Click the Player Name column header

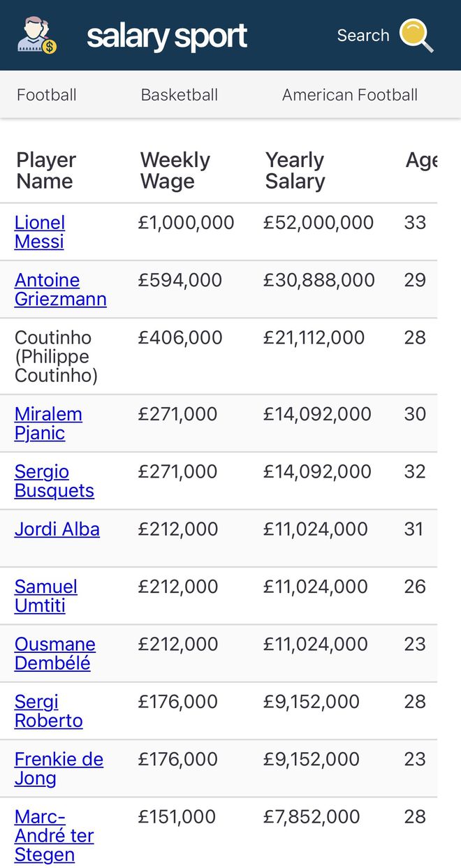[x=46, y=170]
